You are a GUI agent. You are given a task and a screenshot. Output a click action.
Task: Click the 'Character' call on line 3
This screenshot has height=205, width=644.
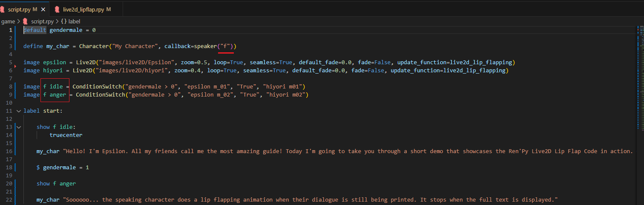tap(94, 46)
